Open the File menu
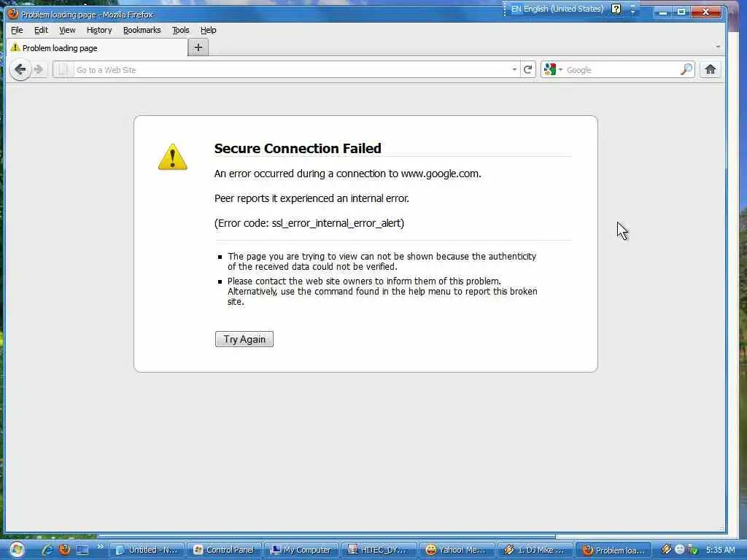 click(18, 30)
